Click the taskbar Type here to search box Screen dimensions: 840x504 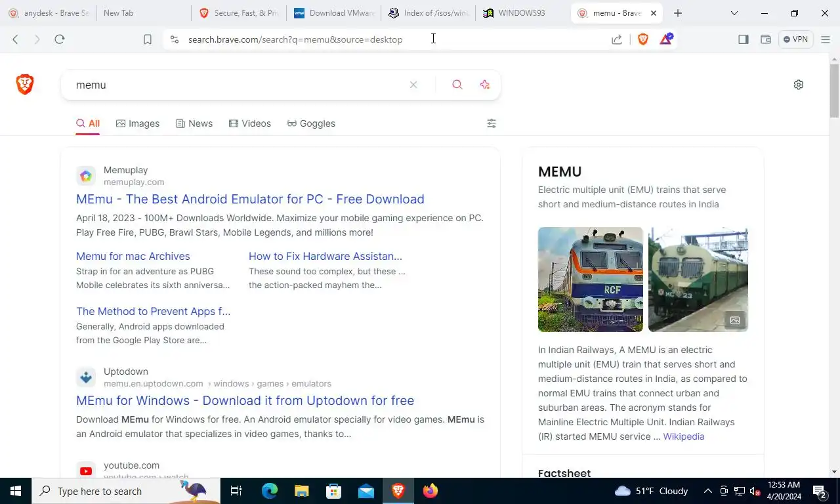tap(126, 491)
